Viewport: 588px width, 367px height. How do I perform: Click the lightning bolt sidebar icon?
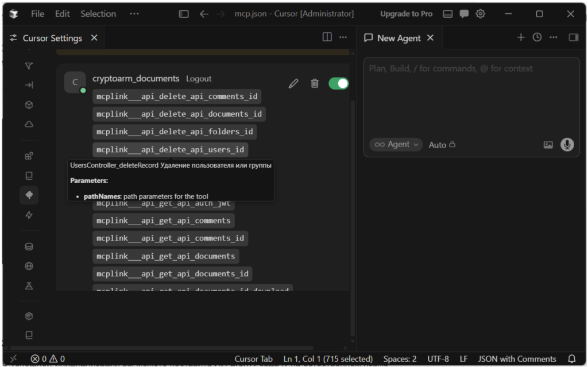(29, 215)
